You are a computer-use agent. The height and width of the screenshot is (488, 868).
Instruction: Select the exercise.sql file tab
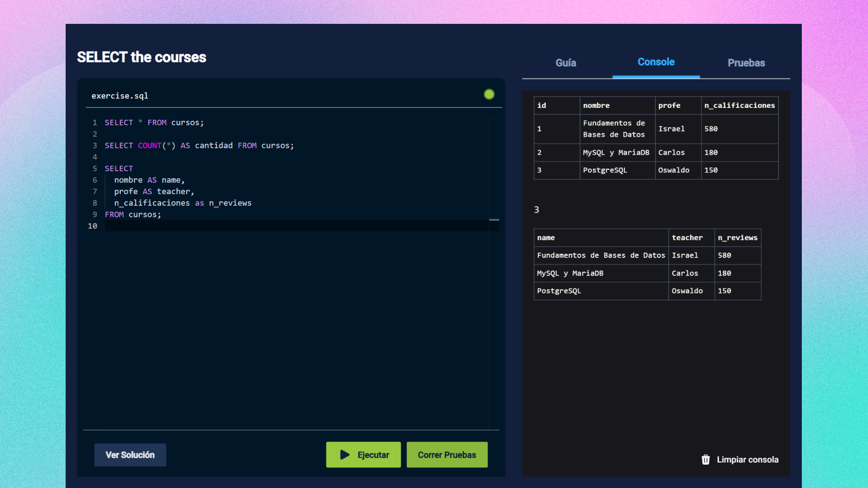point(119,95)
